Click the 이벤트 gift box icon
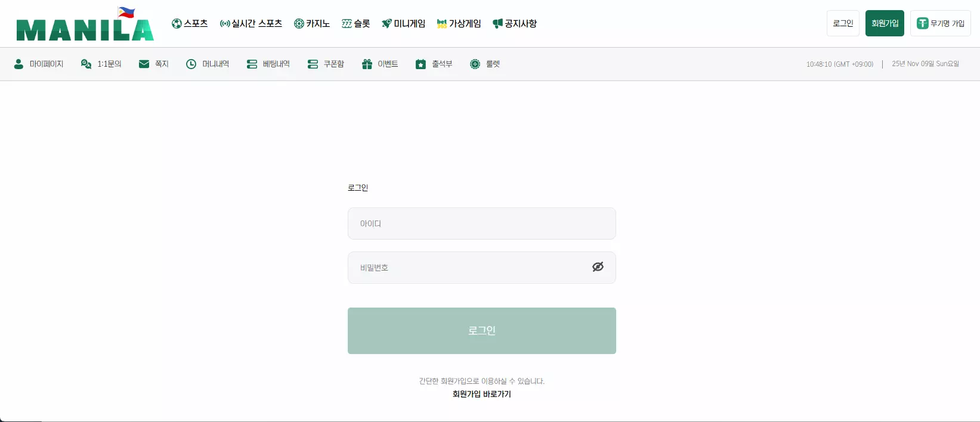Image resolution: width=980 pixels, height=422 pixels. point(367,64)
